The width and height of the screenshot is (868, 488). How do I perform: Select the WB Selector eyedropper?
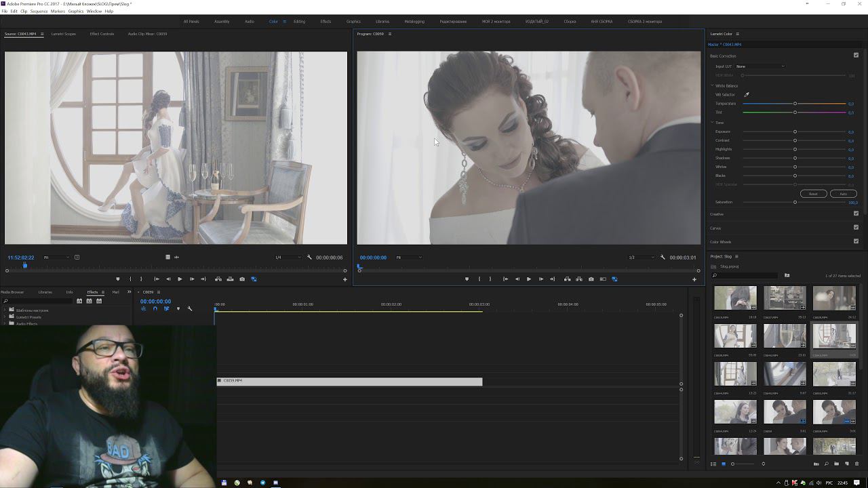747,95
